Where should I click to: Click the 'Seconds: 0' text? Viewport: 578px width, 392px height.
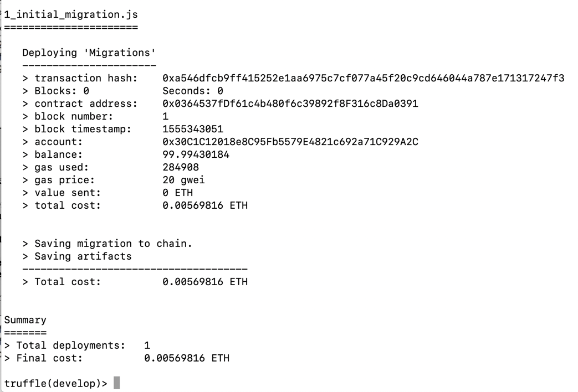point(192,91)
